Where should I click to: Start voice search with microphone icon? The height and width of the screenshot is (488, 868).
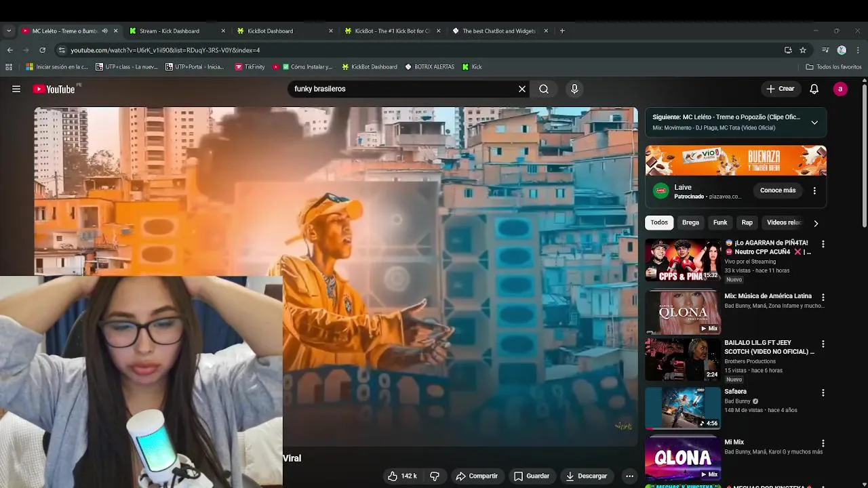(574, 89)
